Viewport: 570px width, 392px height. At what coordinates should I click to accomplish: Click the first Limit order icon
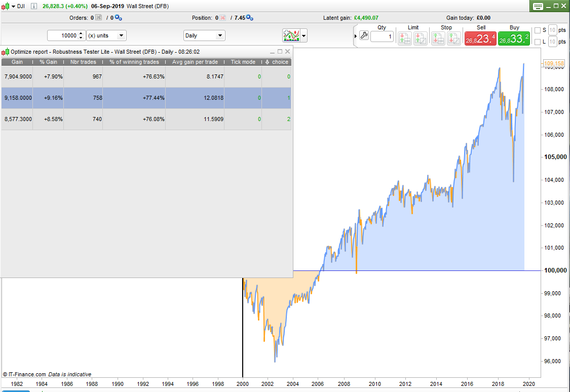click(404, 38)
